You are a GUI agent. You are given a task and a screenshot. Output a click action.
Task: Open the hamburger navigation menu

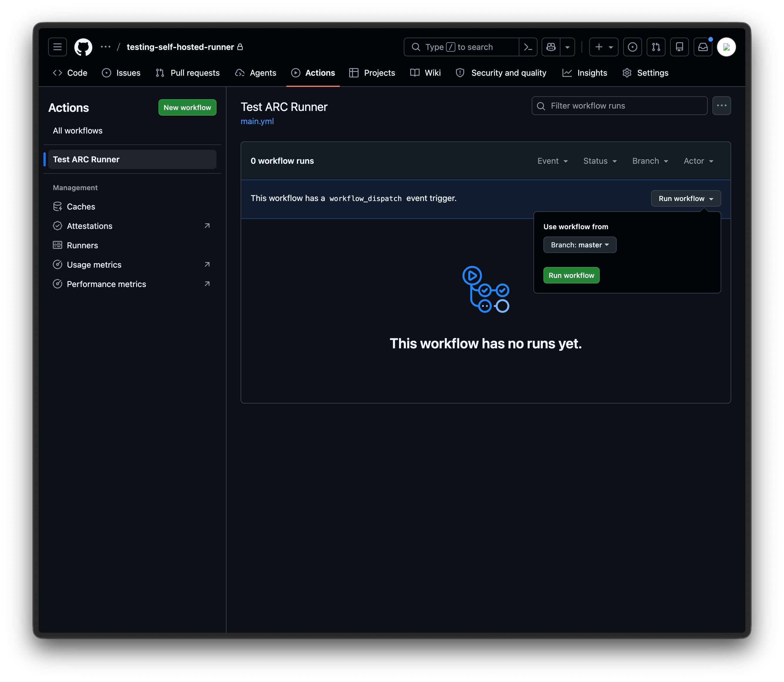click(58, 47)
